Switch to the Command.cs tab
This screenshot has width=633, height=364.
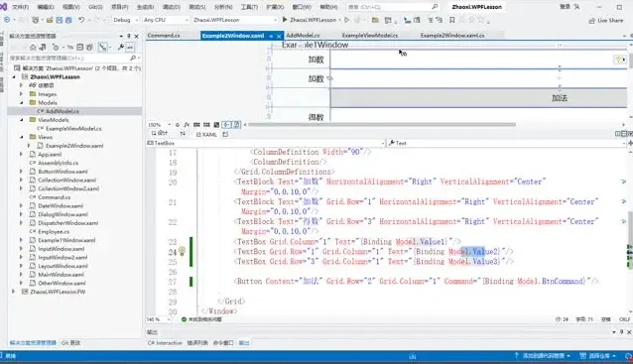[164, 36]
